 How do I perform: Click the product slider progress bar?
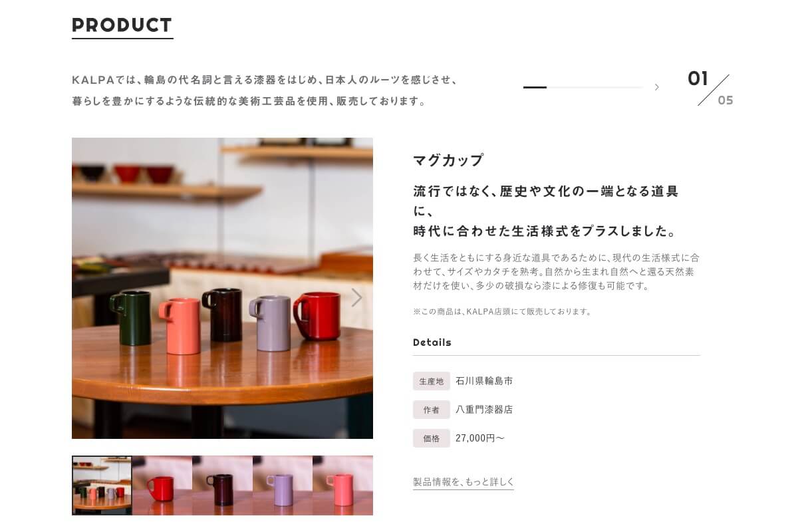point(583,87)
